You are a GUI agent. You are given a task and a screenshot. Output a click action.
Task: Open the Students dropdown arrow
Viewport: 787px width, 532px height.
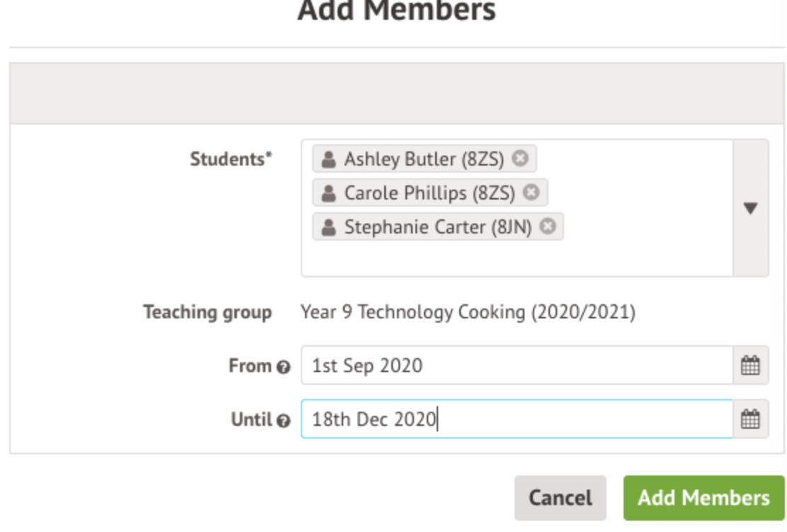click(x=751, y=208)
